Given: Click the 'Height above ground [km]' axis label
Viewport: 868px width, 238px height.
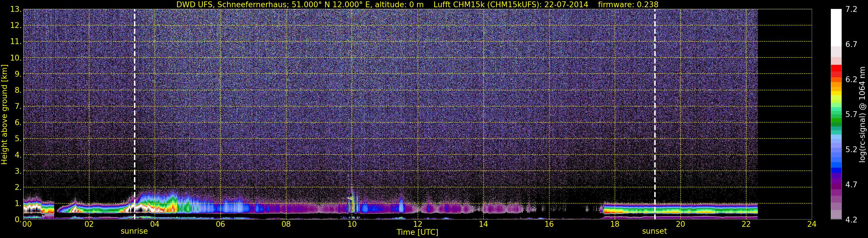Looking at the screenshot, I should [x=4, y=115].
